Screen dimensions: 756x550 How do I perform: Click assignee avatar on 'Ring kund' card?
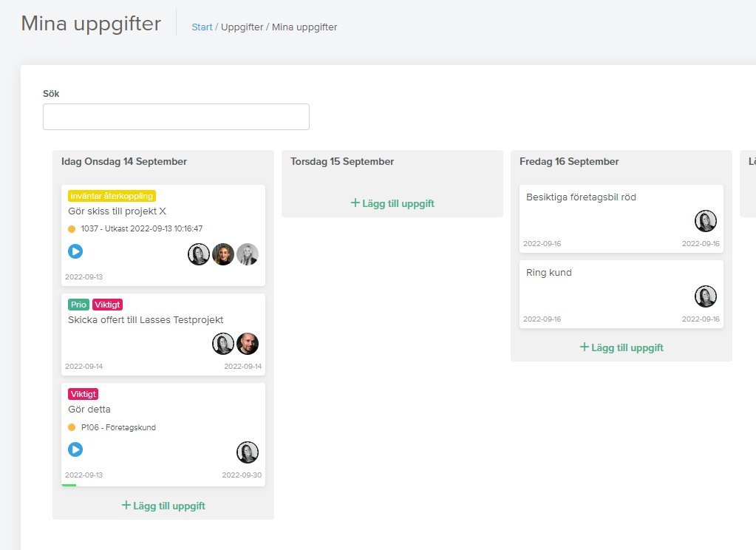(x=705, y=296)
